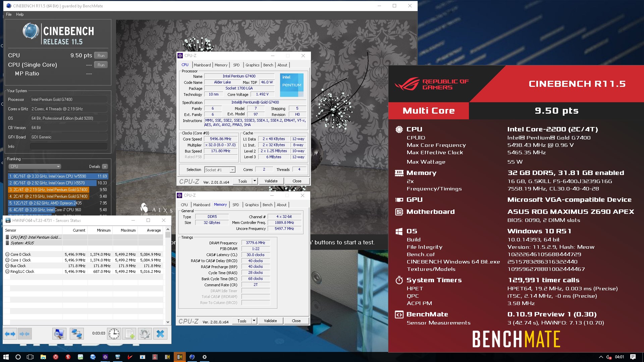Open HWiNFO taskbar icon
Screen dimensions: 644x362
click(x=118, y=357)
